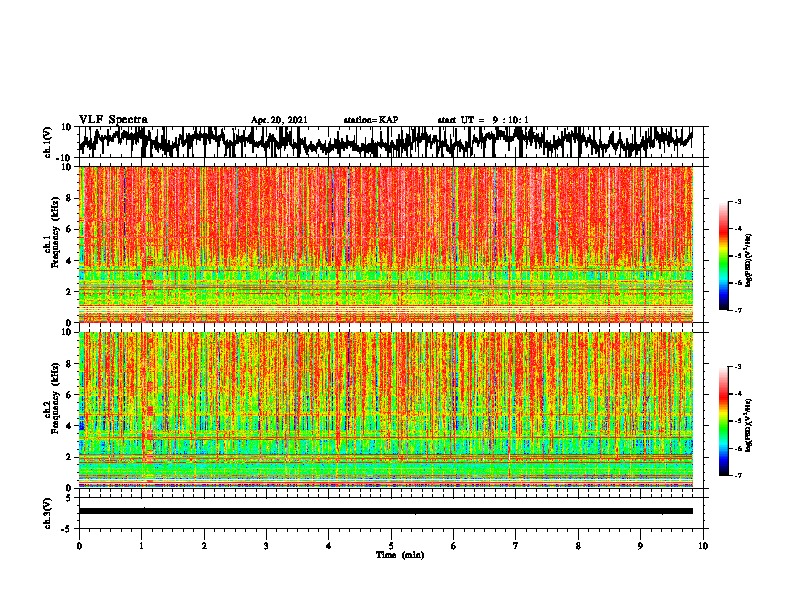The image size is (792, 612).
Task: Click the "5" tick on ch.3 voltage axis
Action: (69, 498)
